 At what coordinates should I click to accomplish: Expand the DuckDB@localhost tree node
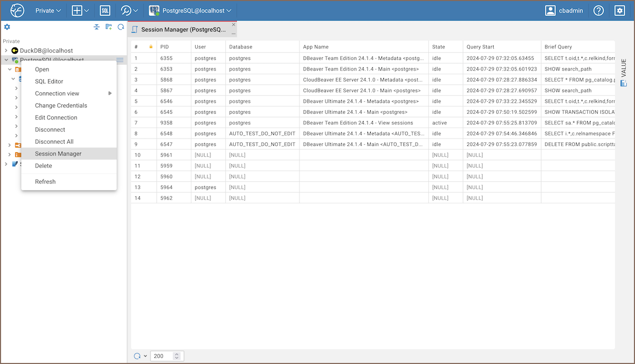pyautogui.click(x=6, y=51)
